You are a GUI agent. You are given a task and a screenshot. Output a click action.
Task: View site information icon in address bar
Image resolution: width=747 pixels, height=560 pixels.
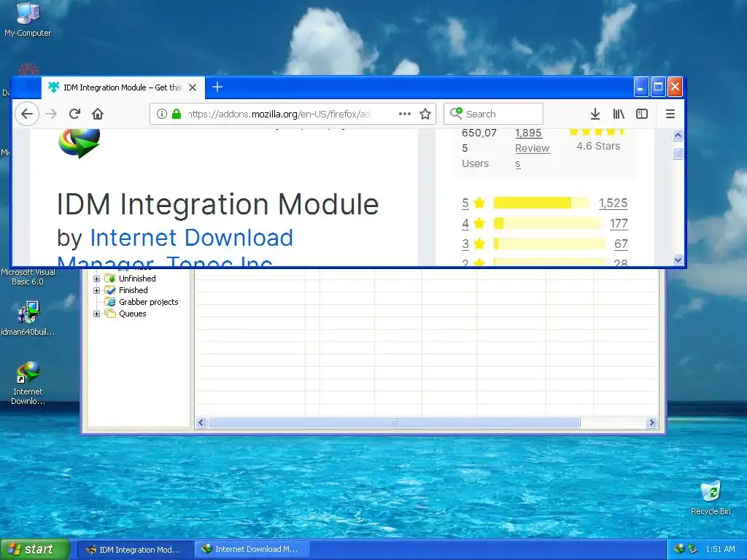coord(162,114)
